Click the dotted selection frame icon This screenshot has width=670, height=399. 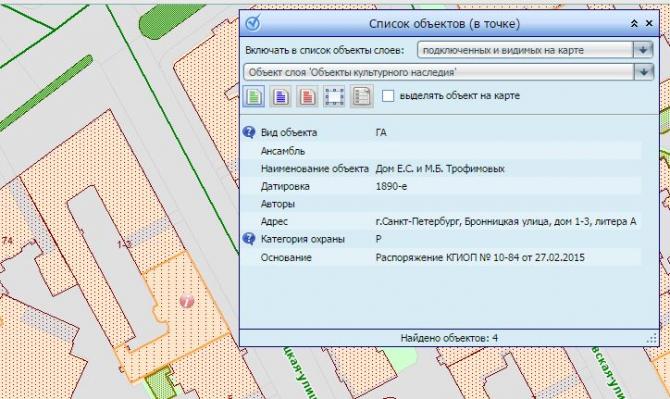(x=334, y=96)
